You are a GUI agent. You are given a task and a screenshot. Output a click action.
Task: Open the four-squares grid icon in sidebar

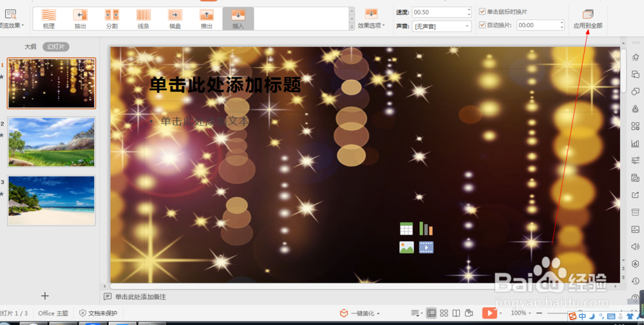click(636, 126)
